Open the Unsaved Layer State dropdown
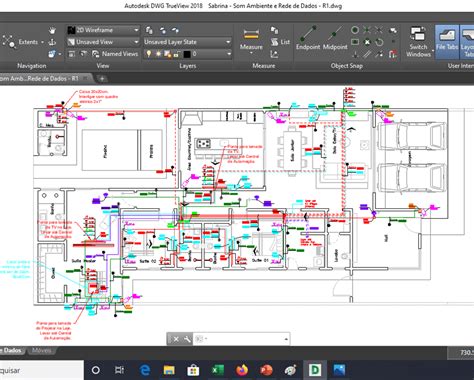Screen dimensions: 474x380 coord(187,42)
